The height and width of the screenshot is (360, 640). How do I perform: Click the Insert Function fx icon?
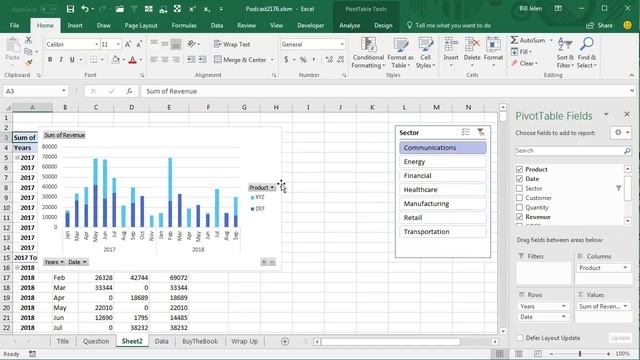pyautogui.click(x=129, y=91)
